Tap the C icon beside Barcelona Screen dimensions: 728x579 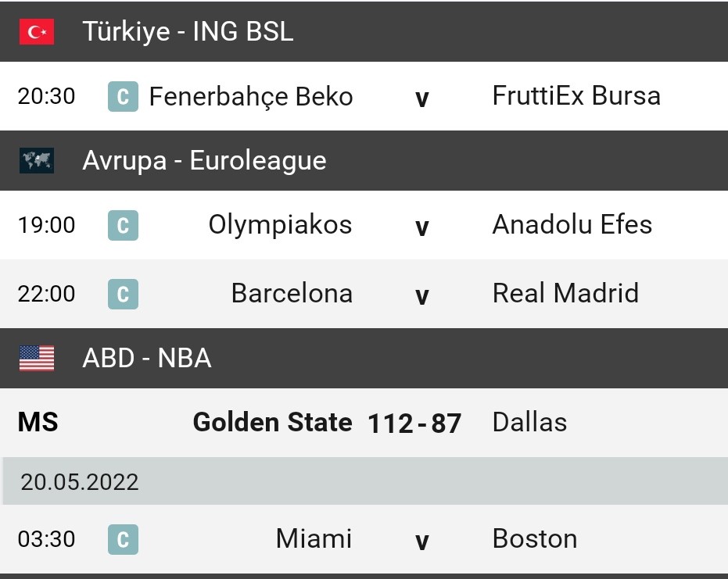[123, 294]
